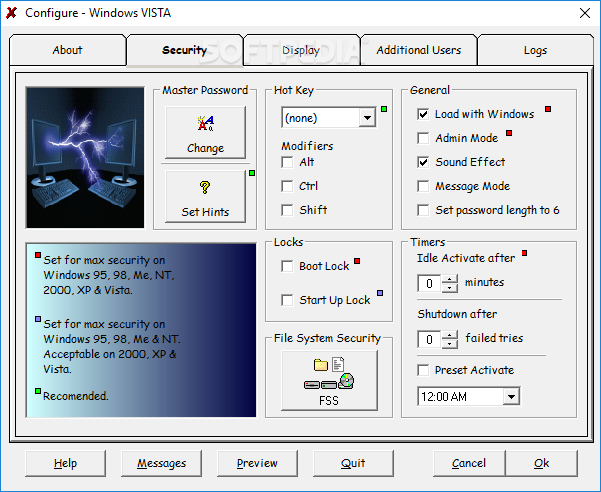Uncheck Load with Windows
Screen dimensions: 601x492
click(423, 114)
